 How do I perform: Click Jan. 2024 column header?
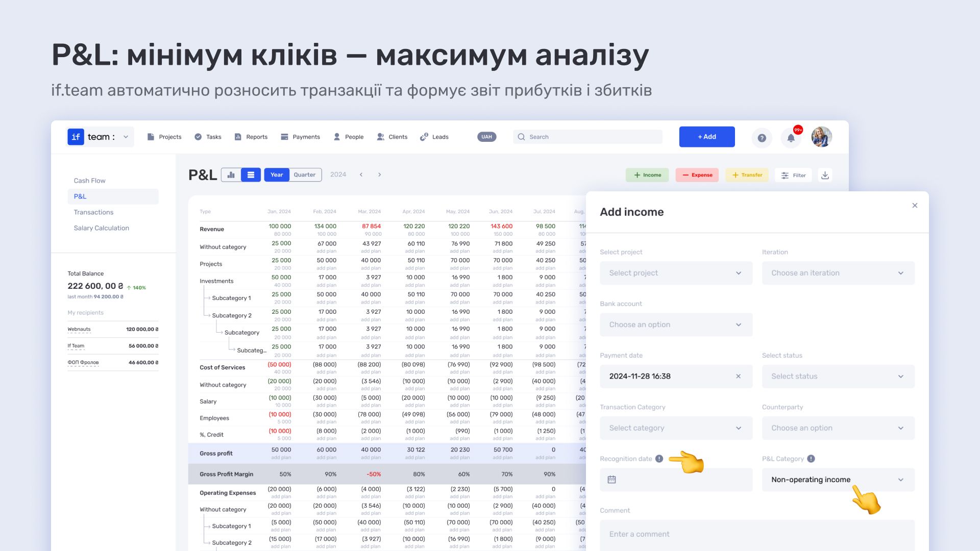(x=279, y=211)
